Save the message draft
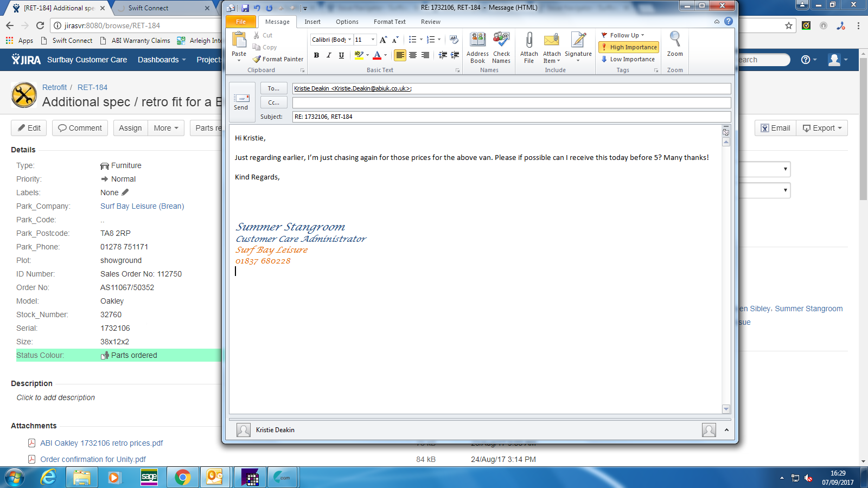 (x=245, y=8)
